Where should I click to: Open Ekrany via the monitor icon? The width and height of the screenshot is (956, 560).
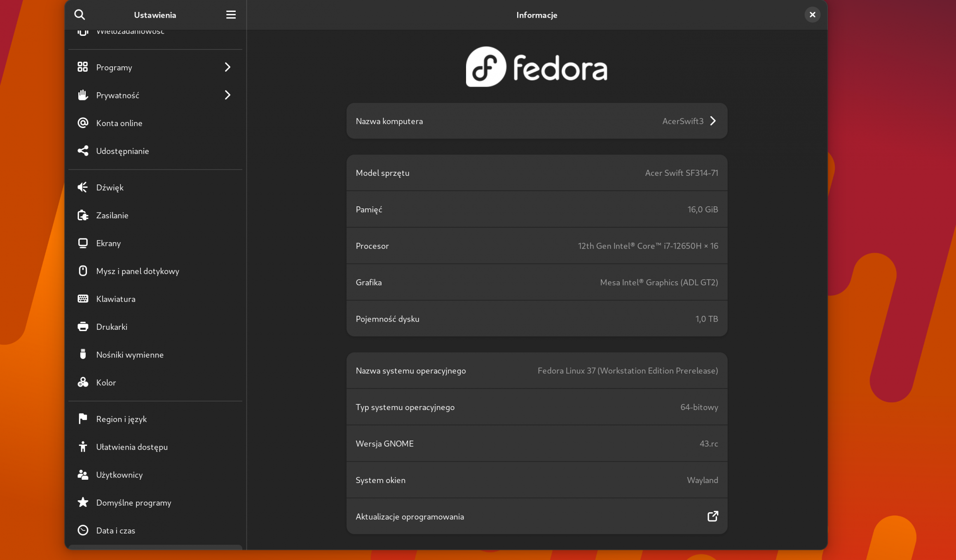pyautogui.click(x=82, y=243)
